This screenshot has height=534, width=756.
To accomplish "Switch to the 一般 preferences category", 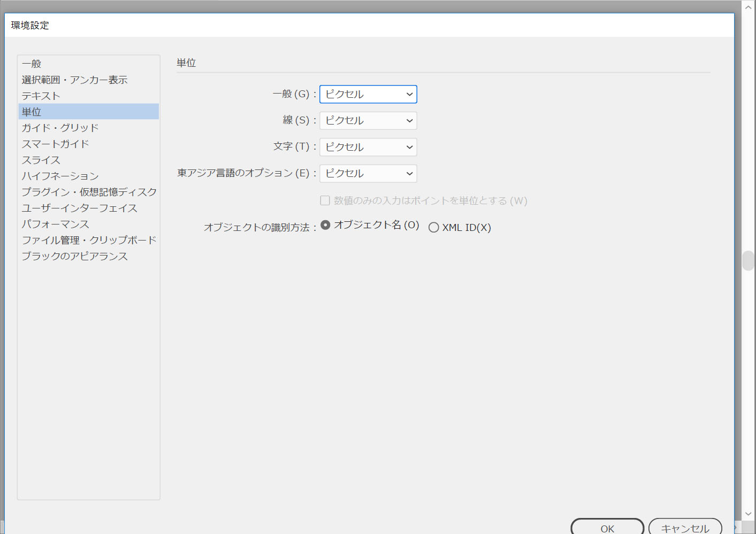I will (32, 64).
